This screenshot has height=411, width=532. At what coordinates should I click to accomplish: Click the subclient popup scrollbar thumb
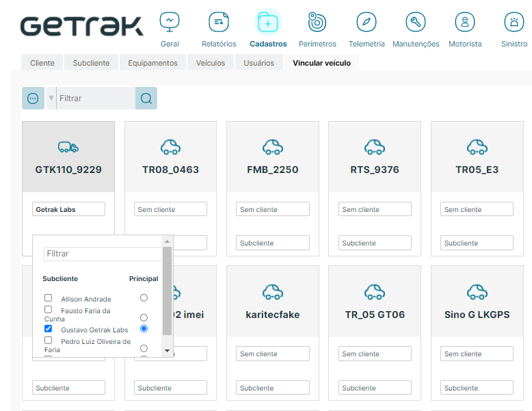coord(167,291)
